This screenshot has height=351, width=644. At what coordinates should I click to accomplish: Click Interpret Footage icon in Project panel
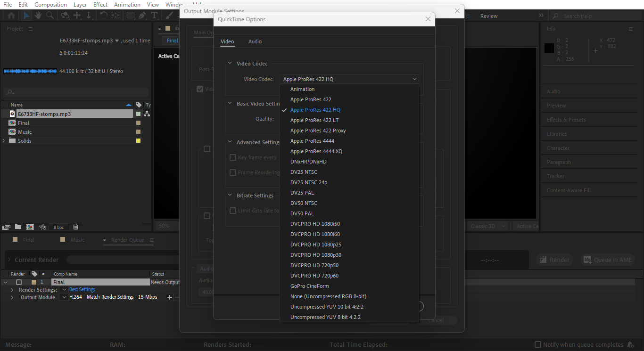[x=7, y=227]
